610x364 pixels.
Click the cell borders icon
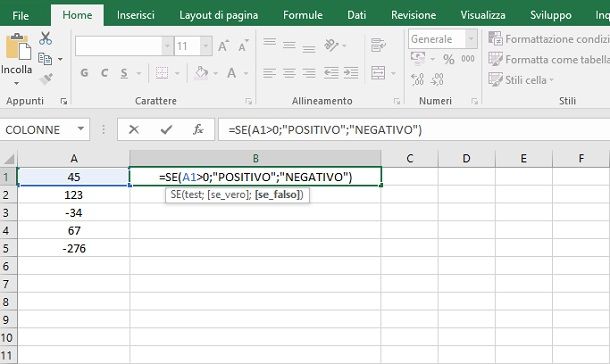pyautogui.click(x=162, y=73)
